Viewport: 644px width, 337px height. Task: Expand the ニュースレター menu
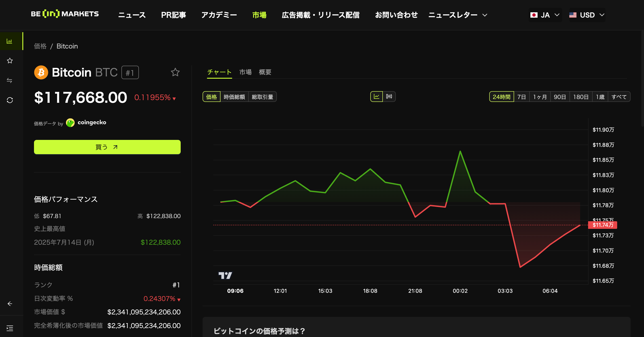458,15
